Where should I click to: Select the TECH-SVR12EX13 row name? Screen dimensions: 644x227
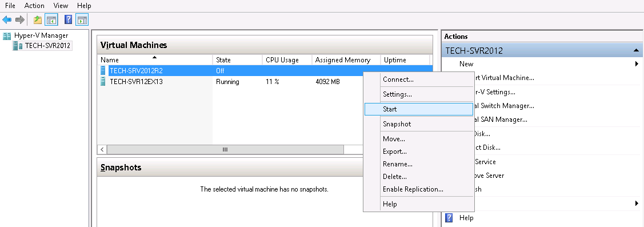(137, 81)
